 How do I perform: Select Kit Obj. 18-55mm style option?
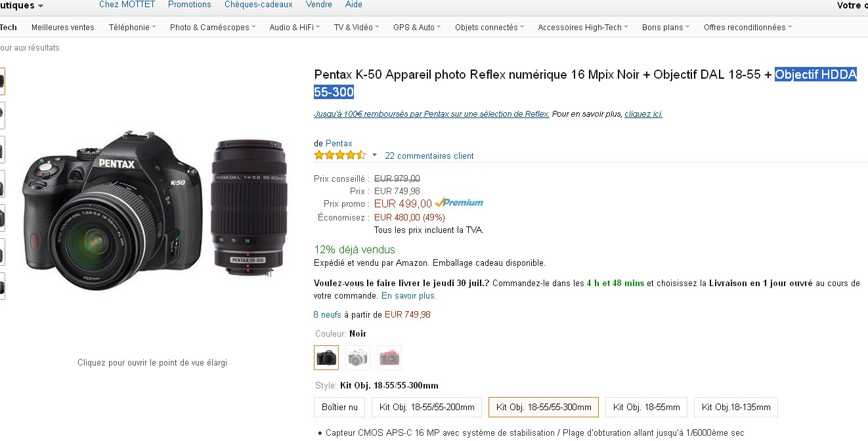[x=646, y=407]
